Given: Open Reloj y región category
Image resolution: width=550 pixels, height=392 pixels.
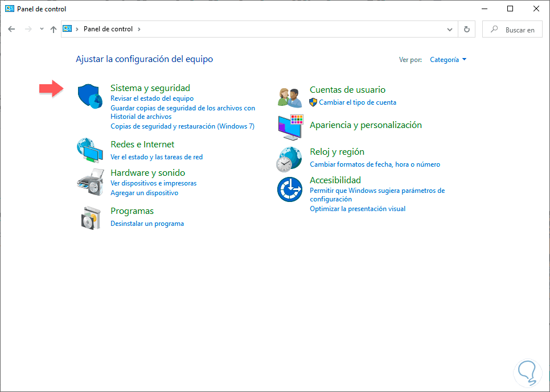Looking at the screenshot, I should (x=337, y=151).
